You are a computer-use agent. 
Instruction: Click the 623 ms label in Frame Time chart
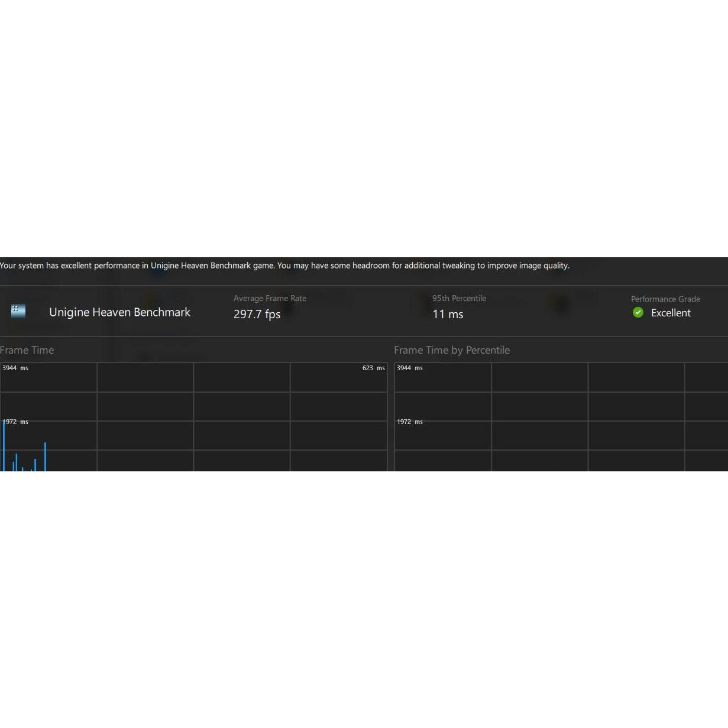pyautogui.click(x=373, y=368)
